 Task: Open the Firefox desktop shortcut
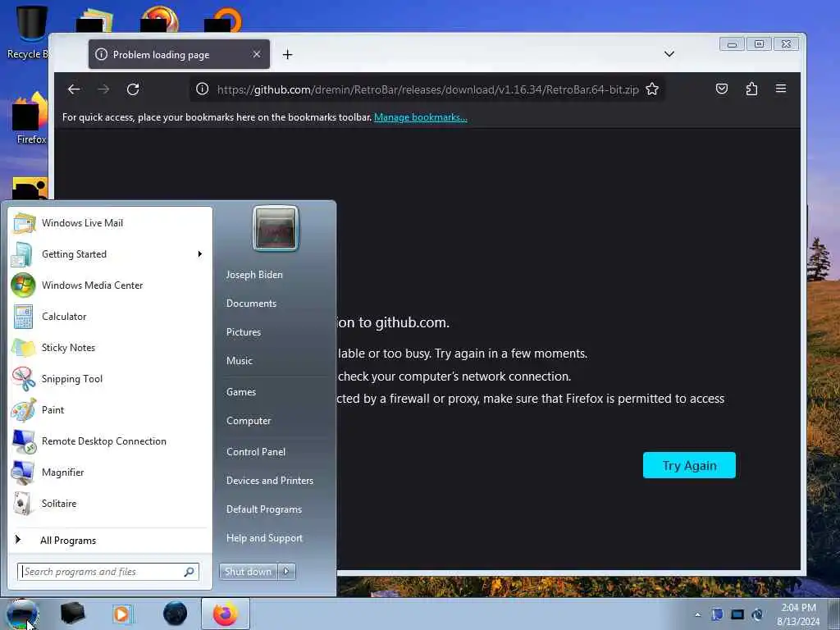[x=30, y=118]
